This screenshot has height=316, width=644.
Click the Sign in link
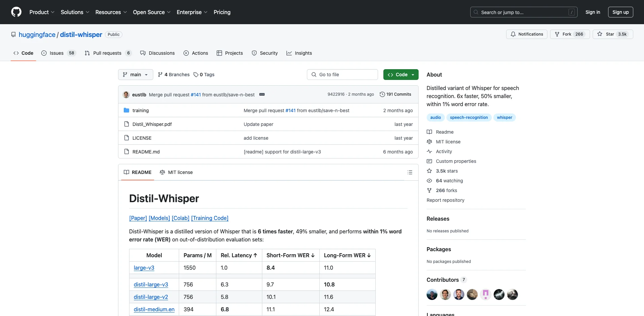tap(593, 12)
